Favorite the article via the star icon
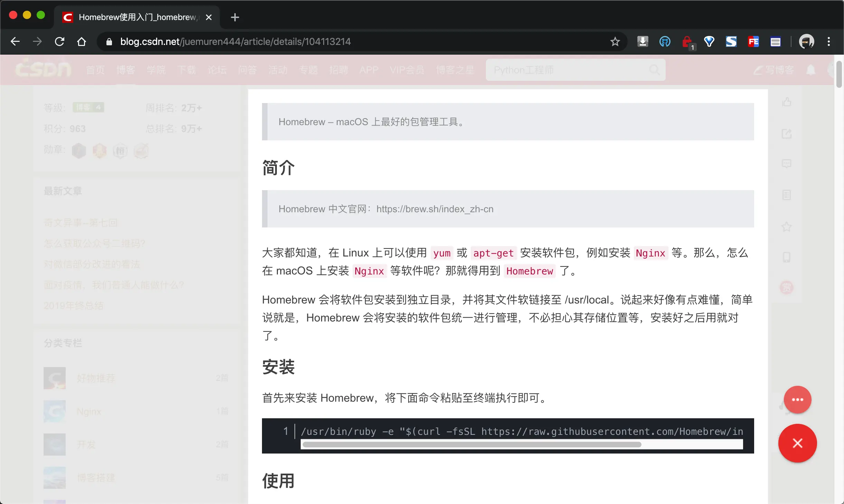This screenshot has width=844, height=504. [787, 227]
